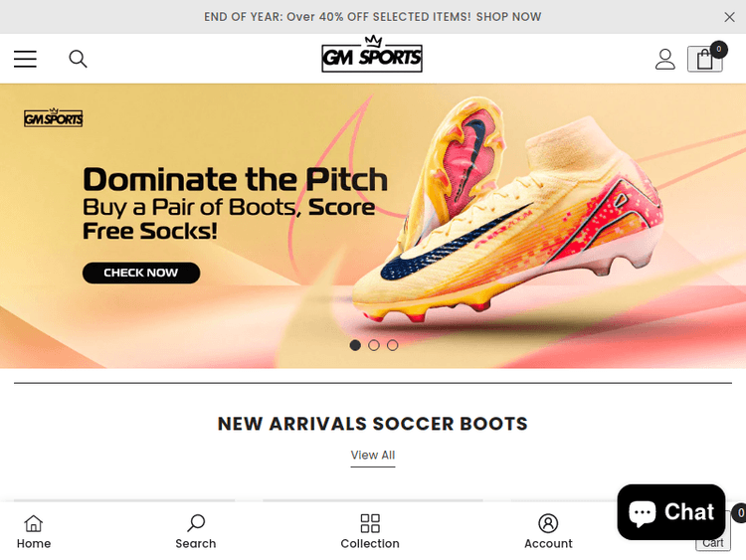
Task: Open the Shopify Chat widget
Action: [x=670, y=512]
